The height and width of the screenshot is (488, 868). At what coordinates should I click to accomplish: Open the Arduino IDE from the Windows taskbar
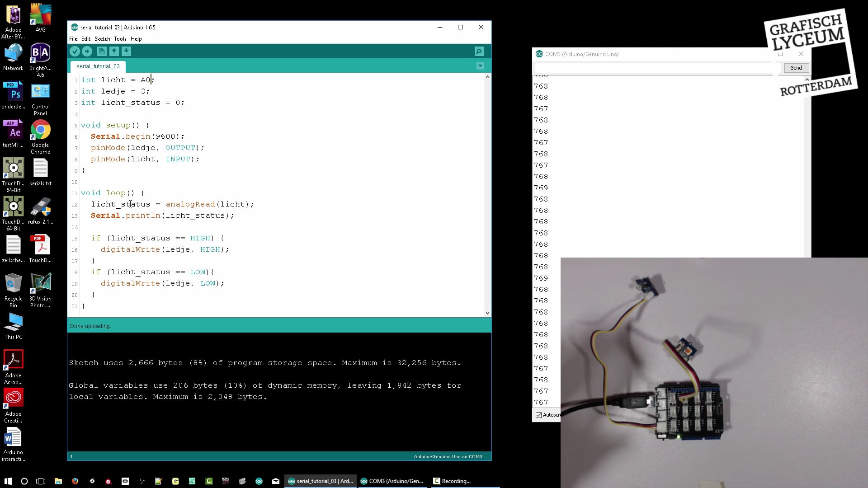point(321,481)
